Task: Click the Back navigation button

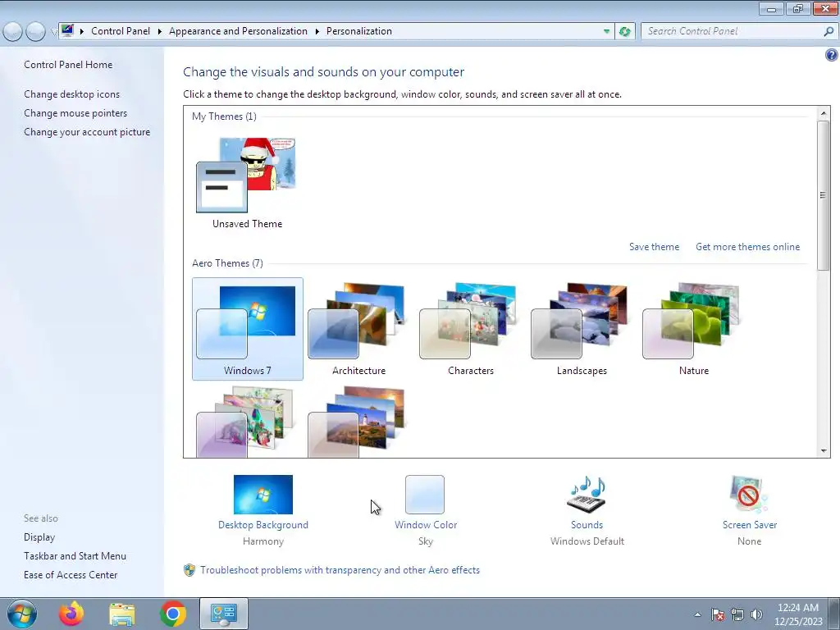Action: (13, 32)
